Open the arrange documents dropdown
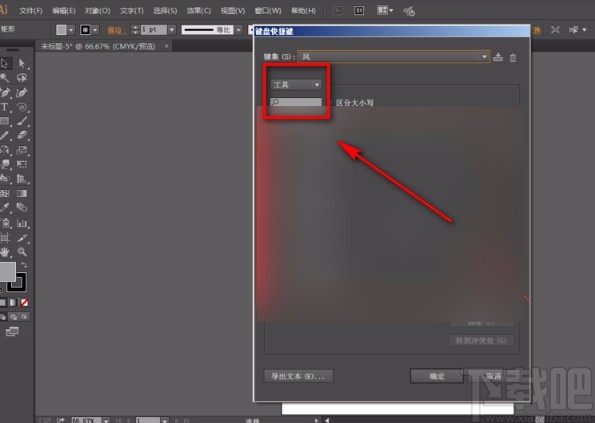The width and height of the screenshot is (595, 423). (x=385, y=11)
